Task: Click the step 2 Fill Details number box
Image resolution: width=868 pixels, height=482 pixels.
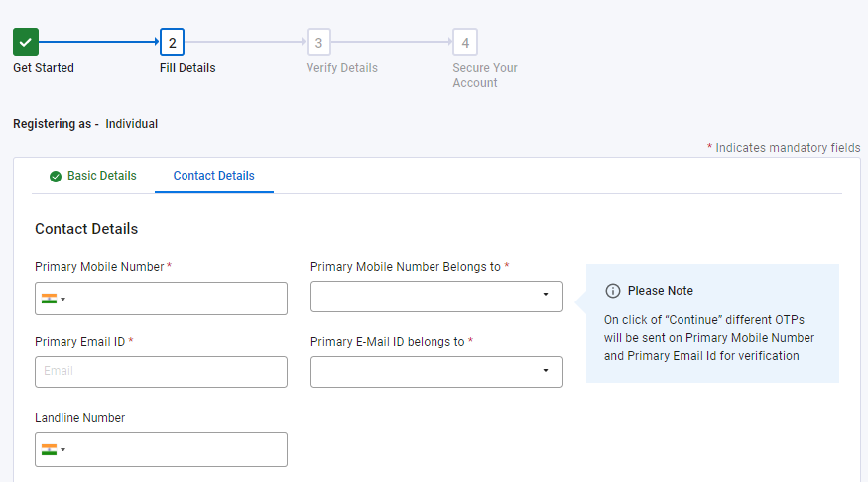Action: [x=172, y=42]
